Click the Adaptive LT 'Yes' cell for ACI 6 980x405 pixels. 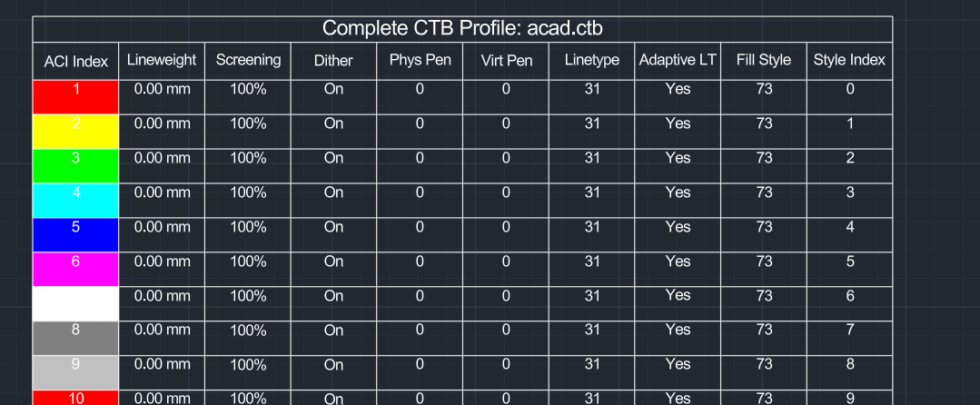(x=678, y=269)
